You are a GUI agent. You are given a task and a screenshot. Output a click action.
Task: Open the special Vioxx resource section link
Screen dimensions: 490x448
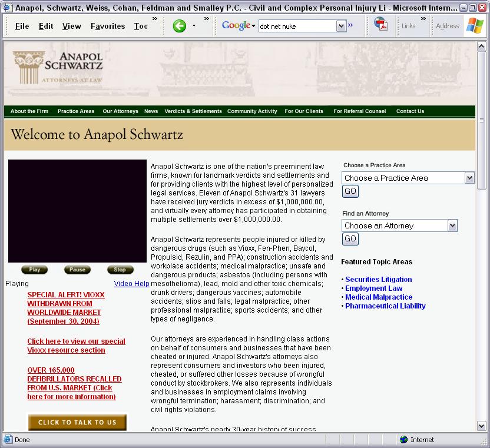pyautogui.click(x=76, y=346)
